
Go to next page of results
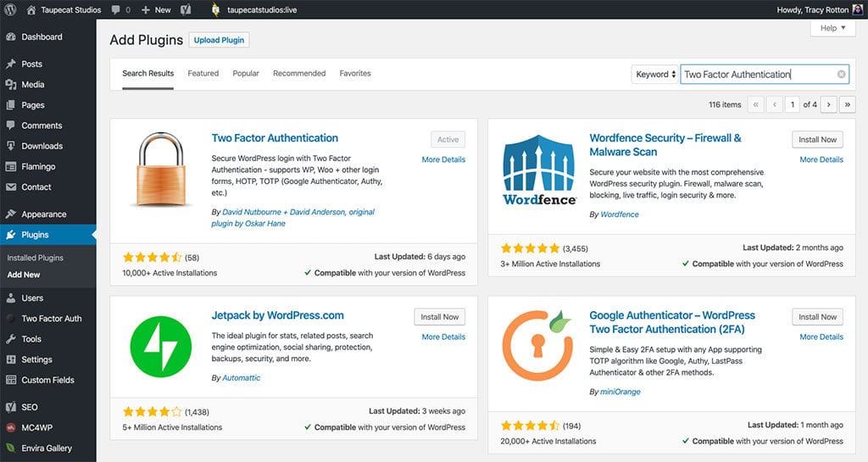coord(829,104)
